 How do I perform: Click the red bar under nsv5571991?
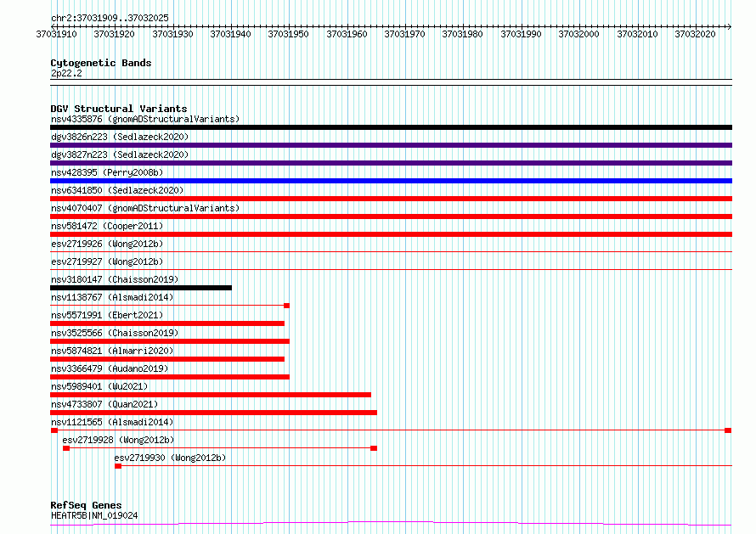click(x=167, y=323)
